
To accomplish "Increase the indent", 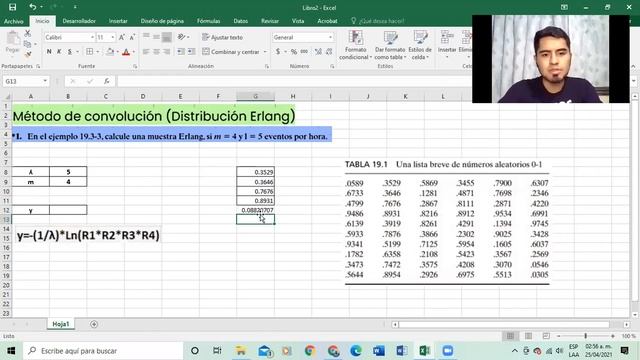I will (191, 52).
